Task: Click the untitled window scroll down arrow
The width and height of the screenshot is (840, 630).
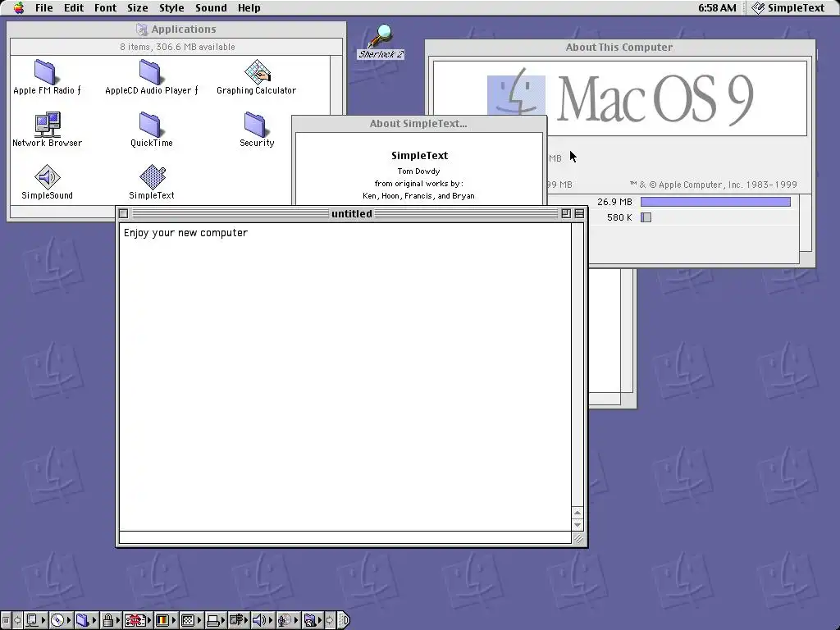Action: pyautogui.click(x=577, y=525)
